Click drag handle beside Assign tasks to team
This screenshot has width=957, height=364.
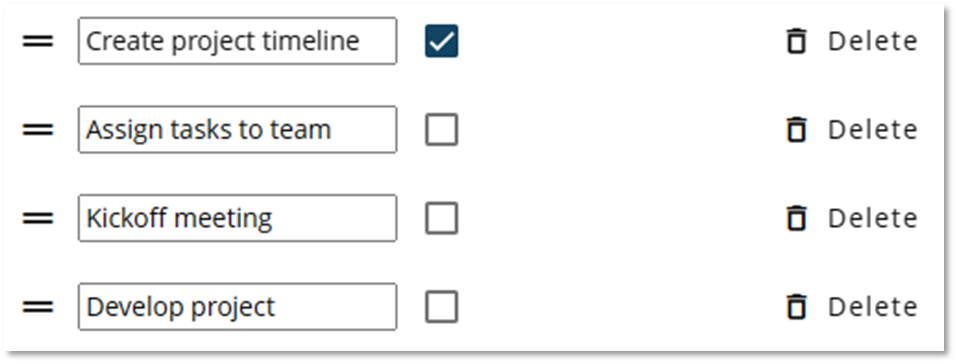coord(38,129)
